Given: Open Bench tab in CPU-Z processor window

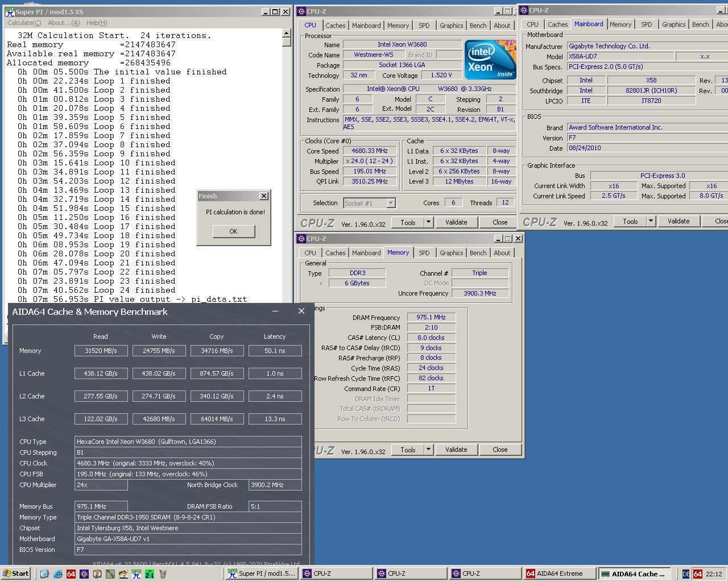Looking at the screenshot, I should coord(478,26).
